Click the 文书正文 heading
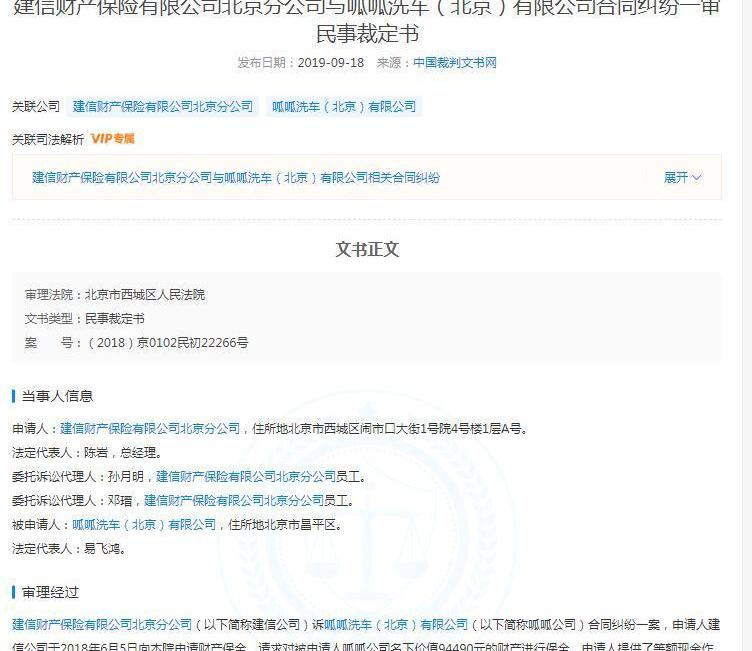 tap(367, 249)
